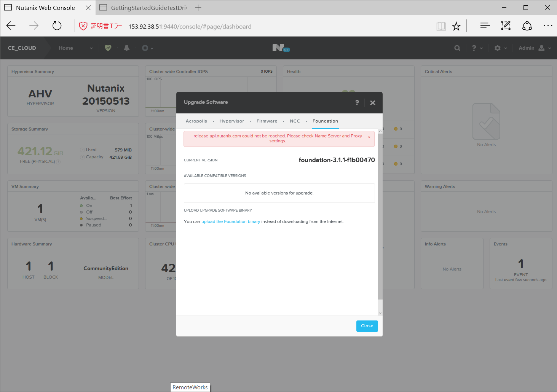Open help in Upgrade Software dialog

[x=357, y=103]
